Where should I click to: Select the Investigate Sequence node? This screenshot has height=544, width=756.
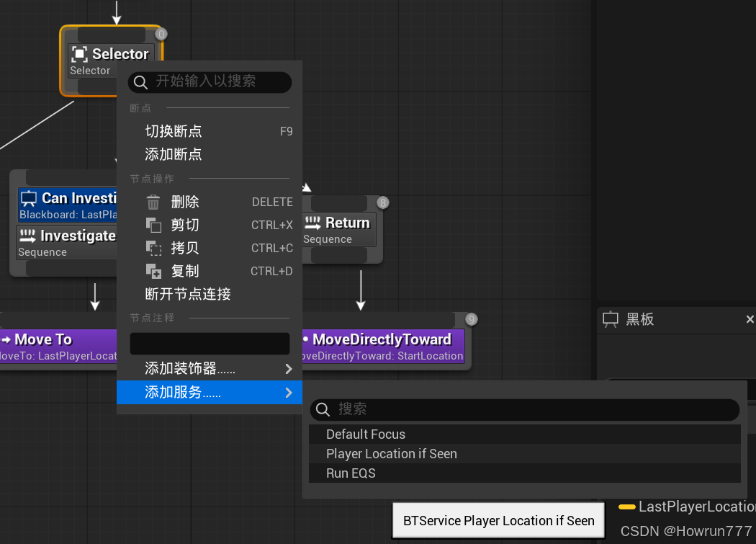pyautogui.click(x=66, y=243)
